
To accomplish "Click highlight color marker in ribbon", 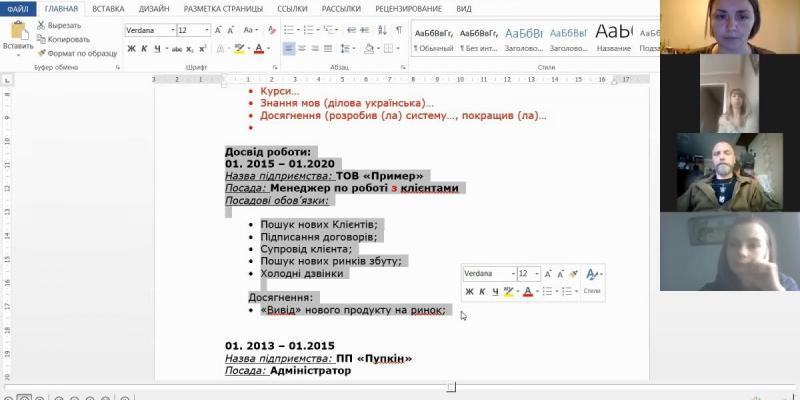I will coord(238,48).
